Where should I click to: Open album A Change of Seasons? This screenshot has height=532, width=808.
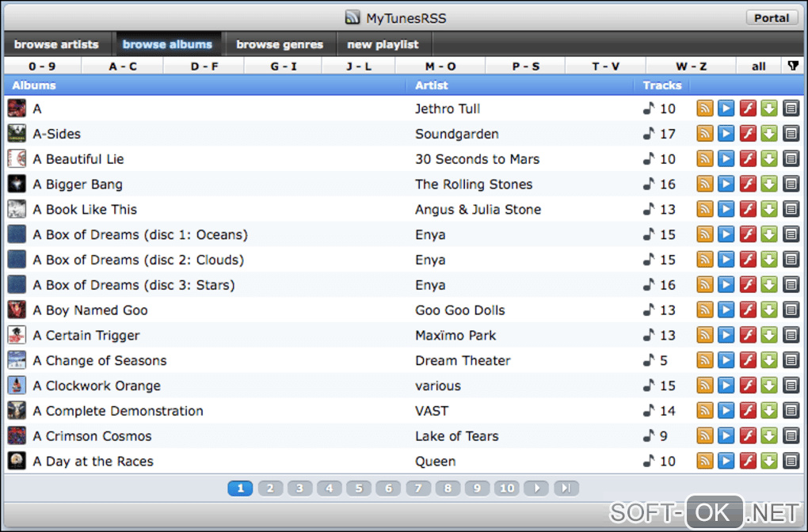[x=100, y=360]
